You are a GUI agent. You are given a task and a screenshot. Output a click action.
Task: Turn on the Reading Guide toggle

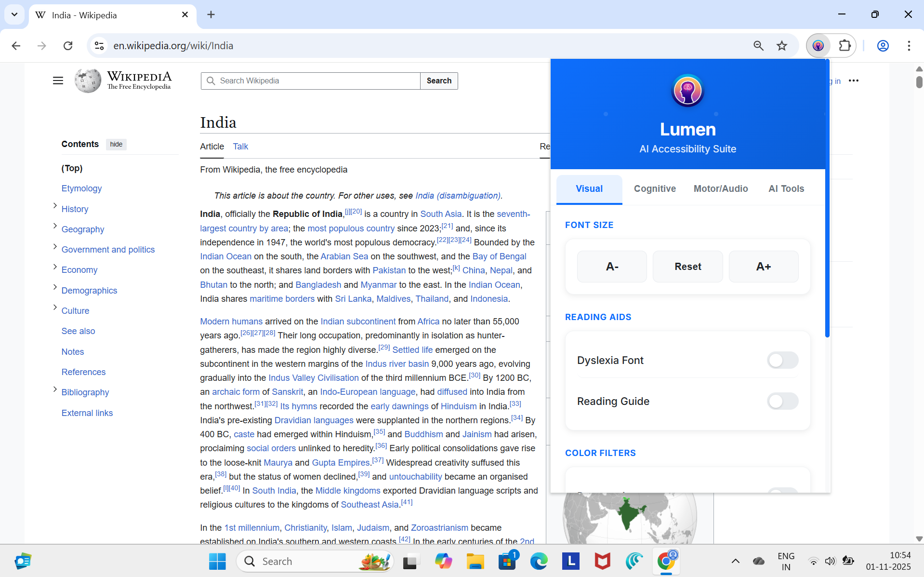click(782, 401)
